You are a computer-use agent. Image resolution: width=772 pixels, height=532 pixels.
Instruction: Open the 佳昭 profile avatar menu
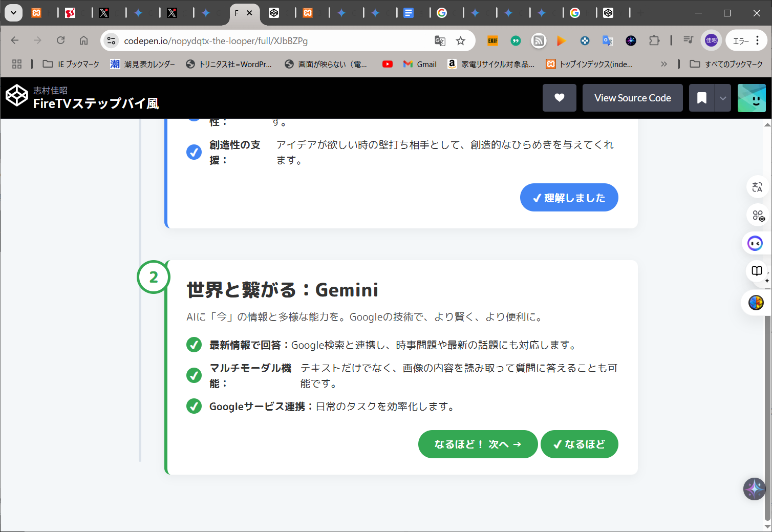pos(711,41)
